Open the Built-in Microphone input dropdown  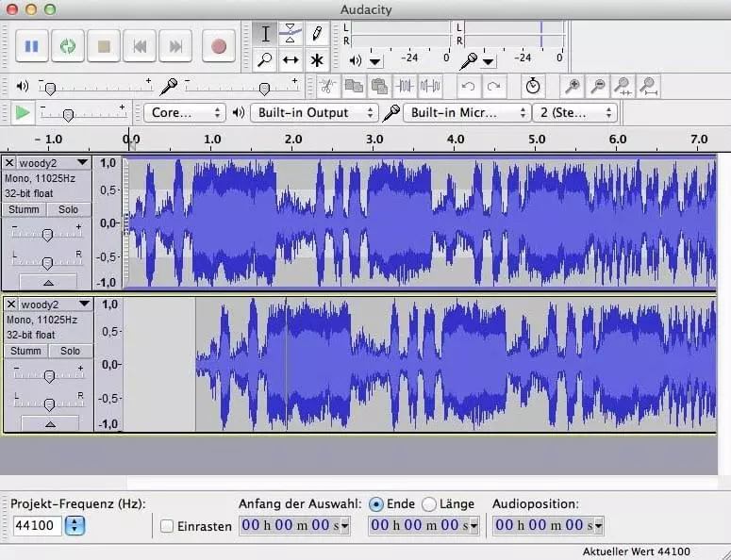point(467,113)
